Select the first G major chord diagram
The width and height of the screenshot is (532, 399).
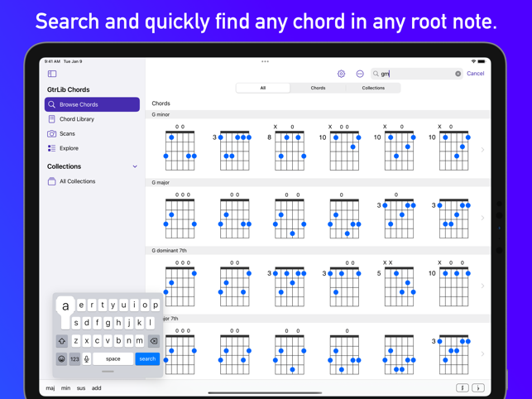click(x=180, y=216)
